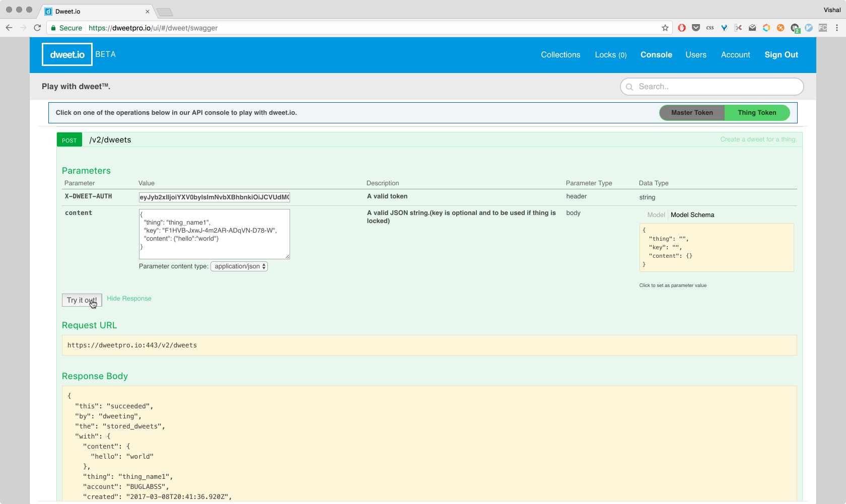Open the envelope checkmark mail extension

pos(752,28)
